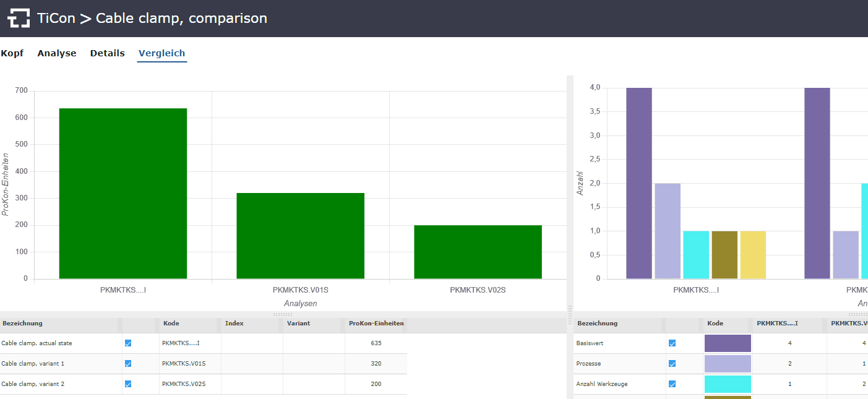The height and width of the screenshot is (399, 868).
Task: Sort by the ProKon-Einheiten column header
Action: pos(376,324)
